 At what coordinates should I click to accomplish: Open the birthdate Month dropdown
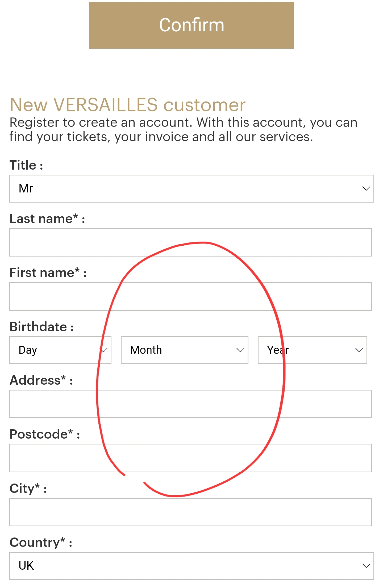[184, 350]
